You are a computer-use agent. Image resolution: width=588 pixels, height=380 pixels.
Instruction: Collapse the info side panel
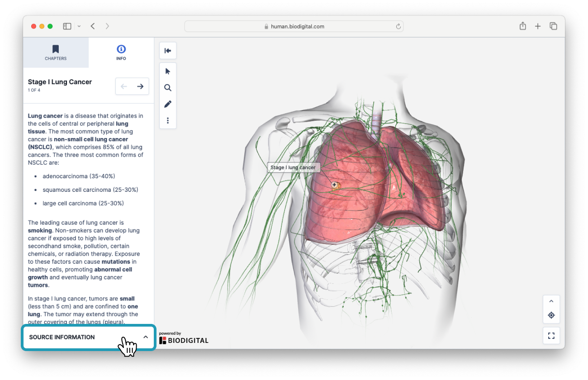tap(168, 51)
